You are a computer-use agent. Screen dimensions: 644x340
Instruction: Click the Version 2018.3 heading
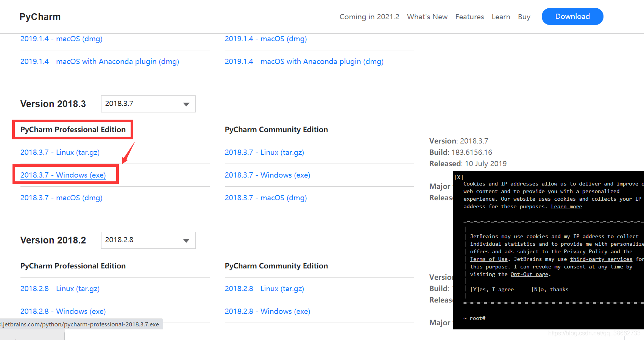(x=53, y=104)
